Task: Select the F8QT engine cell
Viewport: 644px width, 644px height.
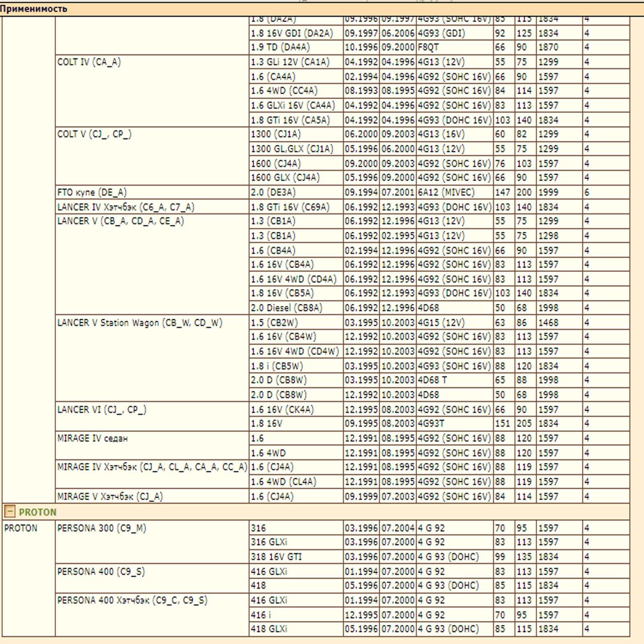Action: click(x=455, y=47)
